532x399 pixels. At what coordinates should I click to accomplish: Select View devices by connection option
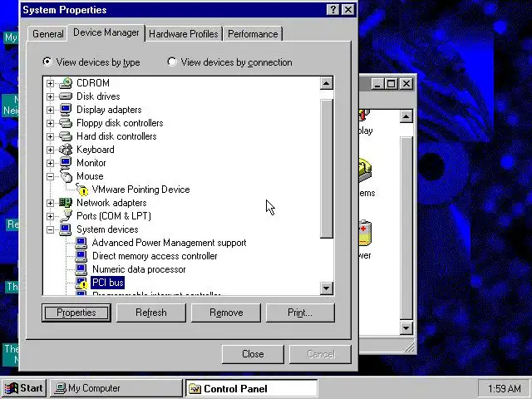[229, 62]
